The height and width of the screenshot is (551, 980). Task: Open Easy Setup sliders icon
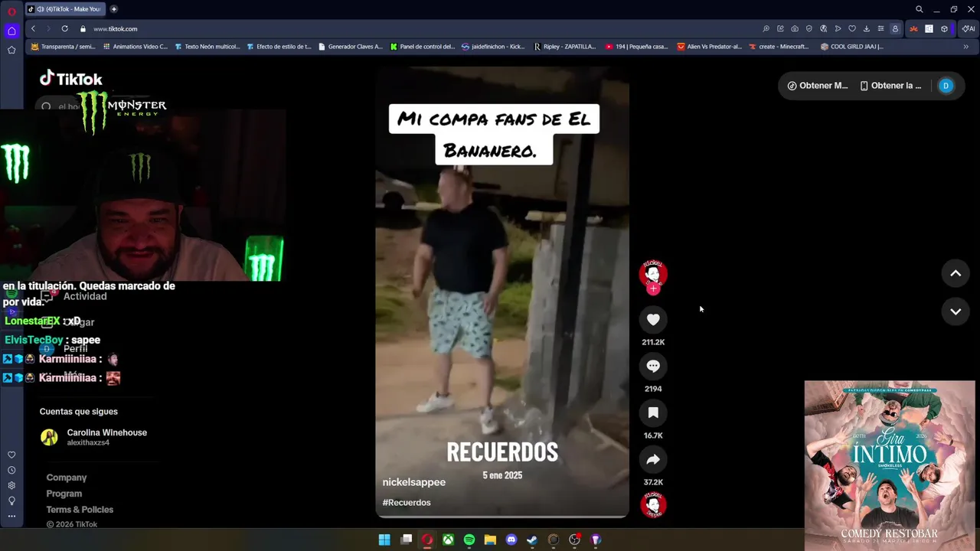tap(880, 28)
